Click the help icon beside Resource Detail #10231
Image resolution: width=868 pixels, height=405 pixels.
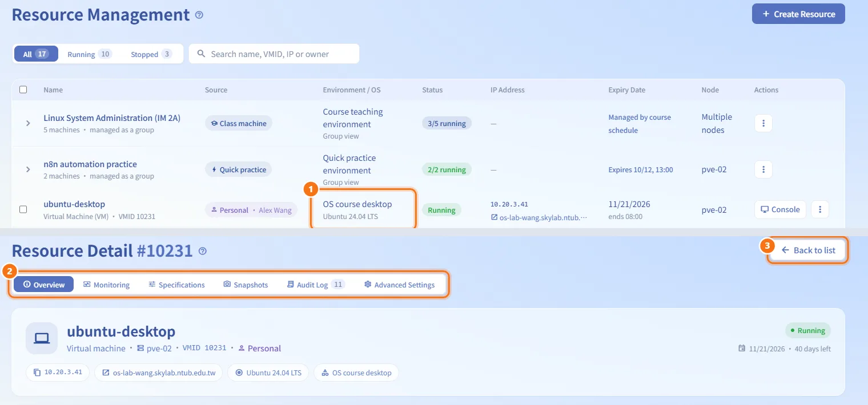[202, 251]
